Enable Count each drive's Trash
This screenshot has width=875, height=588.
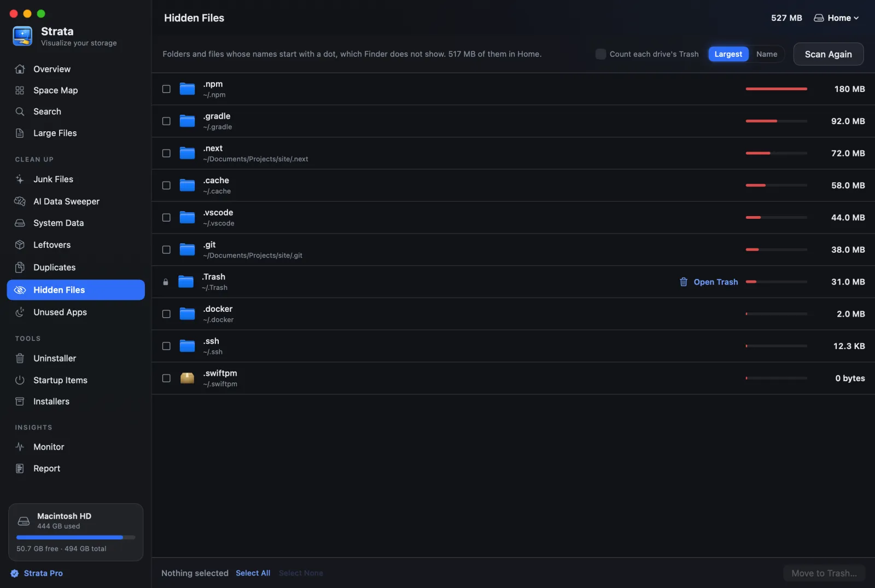[x=600, y=54]
